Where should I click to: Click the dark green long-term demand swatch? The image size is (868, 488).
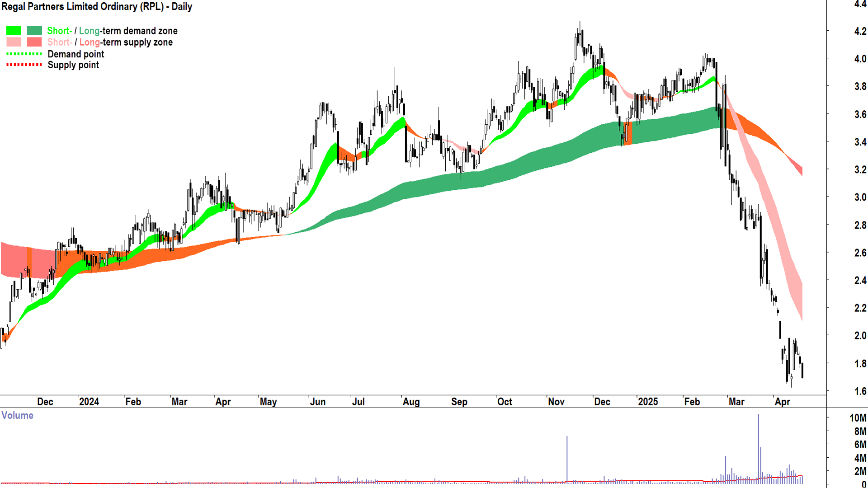tap(34, 31)
